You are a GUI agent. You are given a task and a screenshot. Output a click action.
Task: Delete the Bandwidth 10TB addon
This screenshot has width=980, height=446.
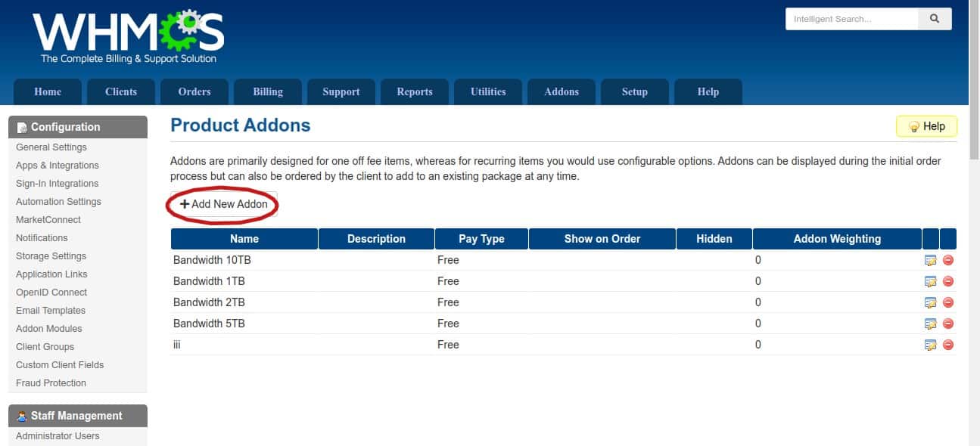point(948,260)
